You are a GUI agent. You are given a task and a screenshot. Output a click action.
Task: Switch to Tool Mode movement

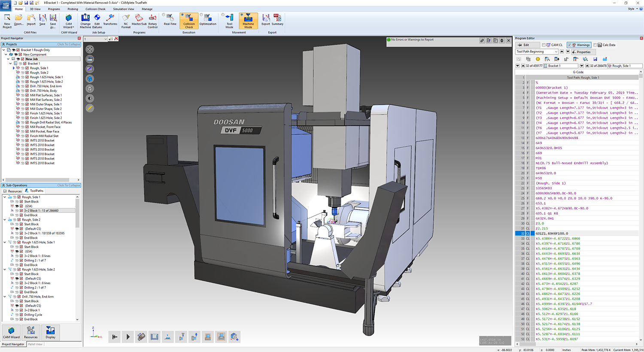point(229,21)
